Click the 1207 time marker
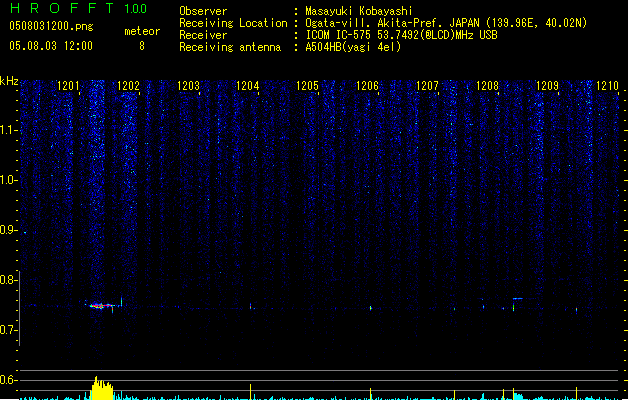Viewport: 629px width, 400px height. click(x=428, y=85)
